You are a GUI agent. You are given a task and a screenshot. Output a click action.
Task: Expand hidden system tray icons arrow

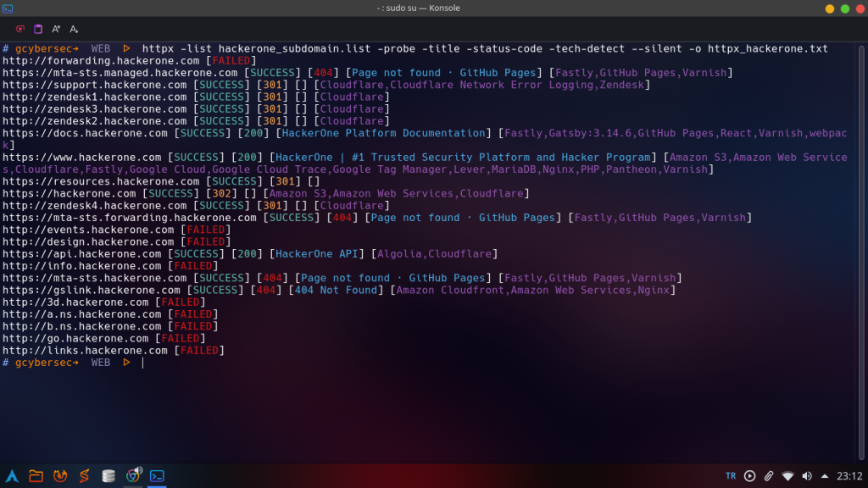[x=825, y=476]
